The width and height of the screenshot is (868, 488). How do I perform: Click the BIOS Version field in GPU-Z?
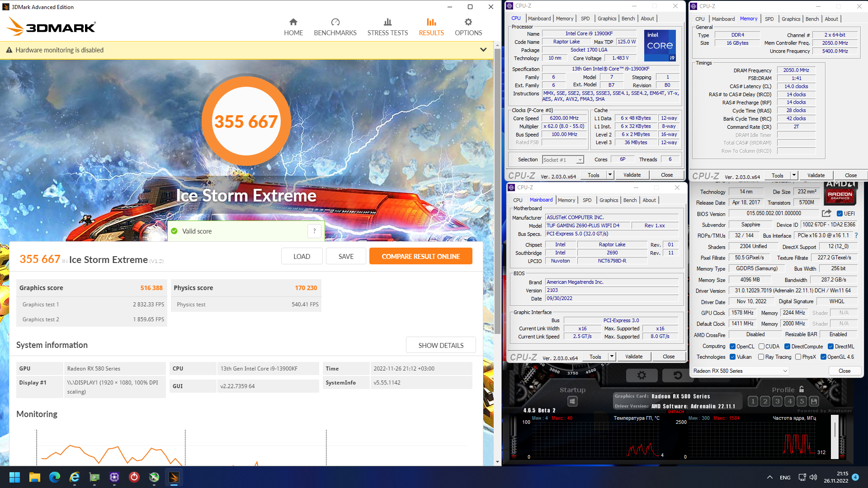(x=774, y=213)
